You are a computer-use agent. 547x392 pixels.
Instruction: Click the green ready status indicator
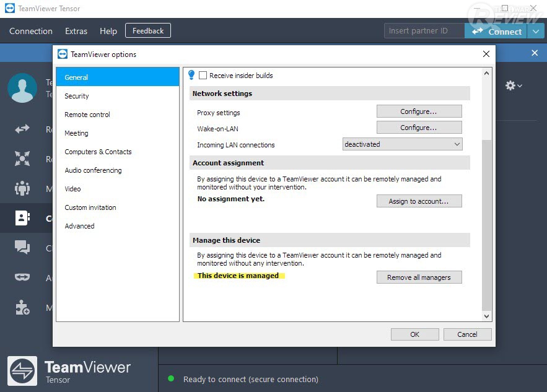coord(171,379)
